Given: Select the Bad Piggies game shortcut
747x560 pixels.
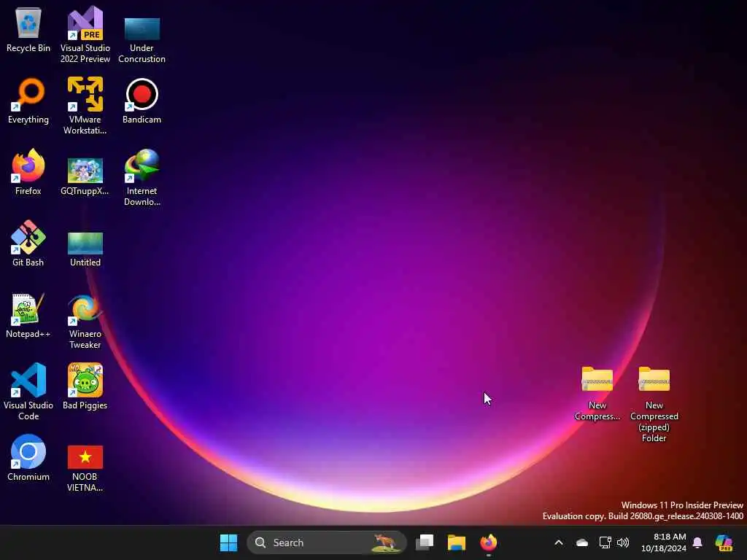Looking at the screenshot, I should point(85,386).
